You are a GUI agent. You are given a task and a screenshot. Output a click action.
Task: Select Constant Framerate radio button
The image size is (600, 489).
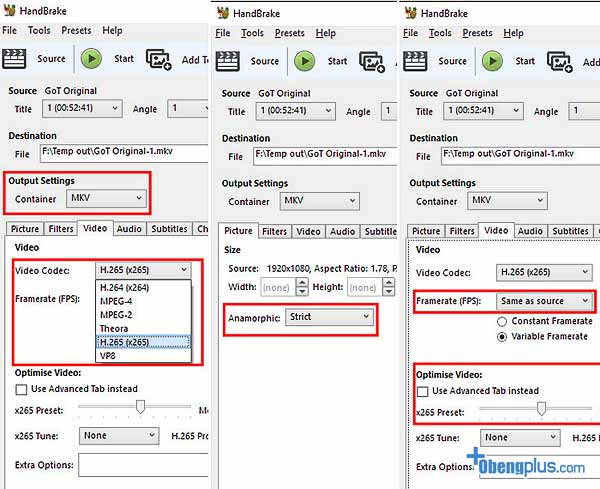[x=502, y=321]
